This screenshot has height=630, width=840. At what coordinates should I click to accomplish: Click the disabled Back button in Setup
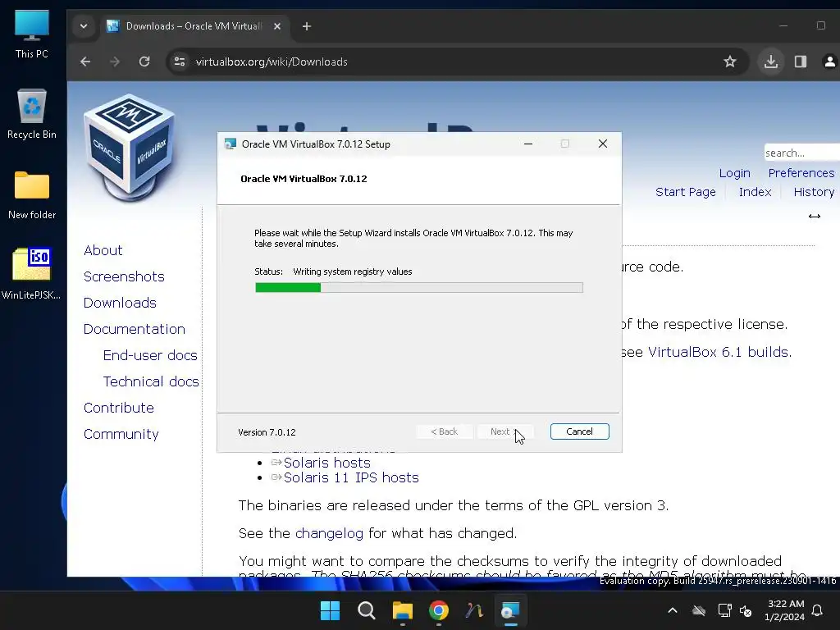click(444, 431)
